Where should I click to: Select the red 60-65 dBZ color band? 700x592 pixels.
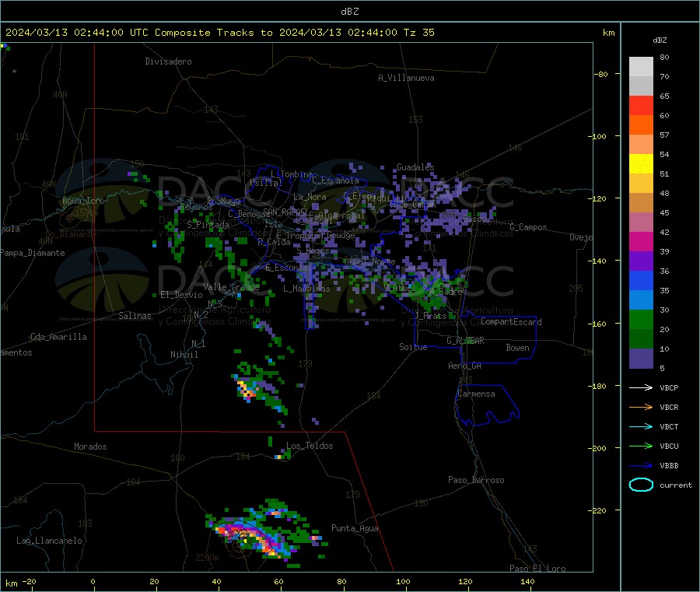pyautogui.click(x=641, y=105)
